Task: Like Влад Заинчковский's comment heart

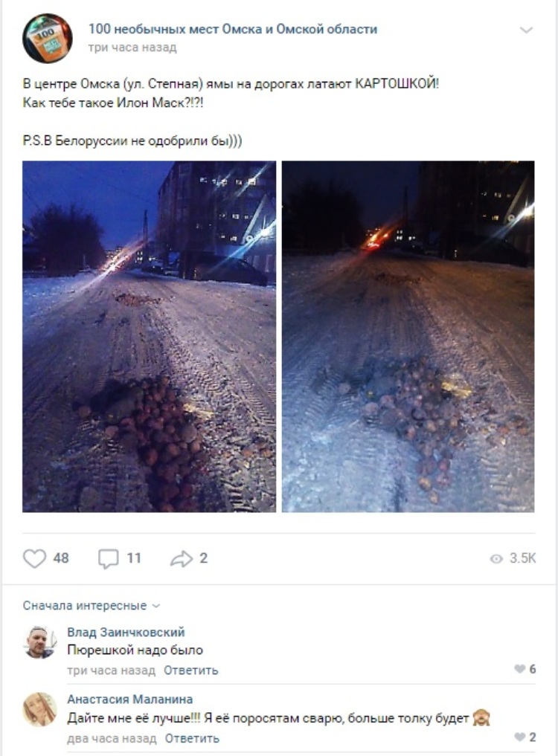Action: [x=519, y=669]
